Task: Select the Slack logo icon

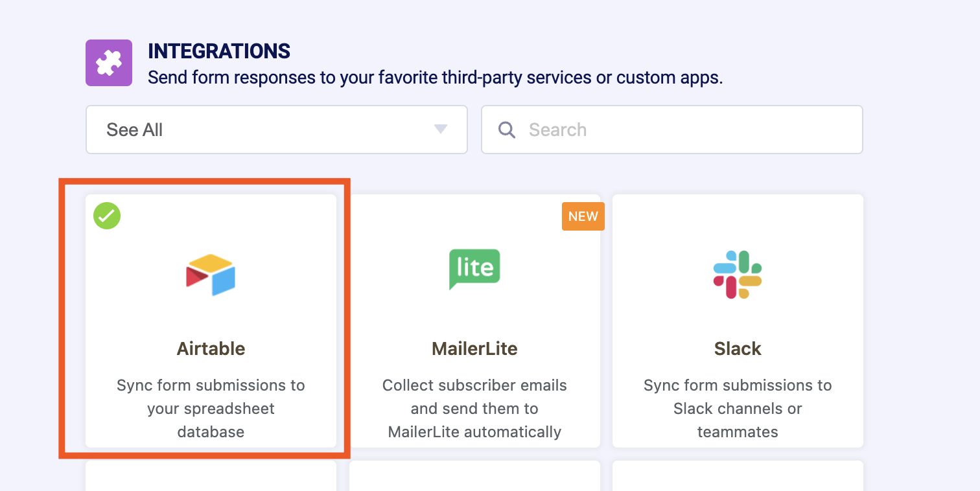Action: pyautogui.click(x=738, y=275)
